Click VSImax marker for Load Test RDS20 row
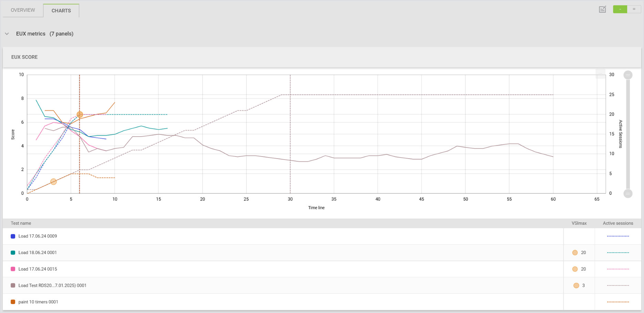 click(x=576, y=285)
